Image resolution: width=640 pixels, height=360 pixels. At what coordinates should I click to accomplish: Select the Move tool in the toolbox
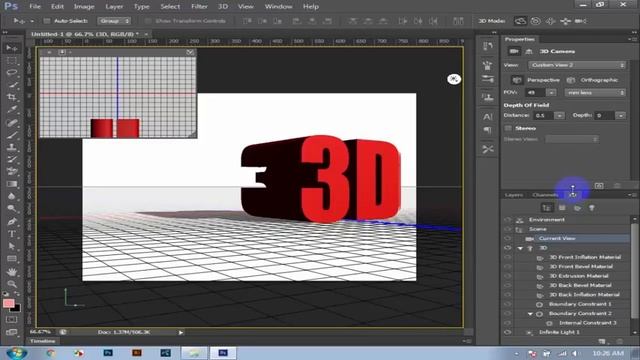[x=11, y=48]
